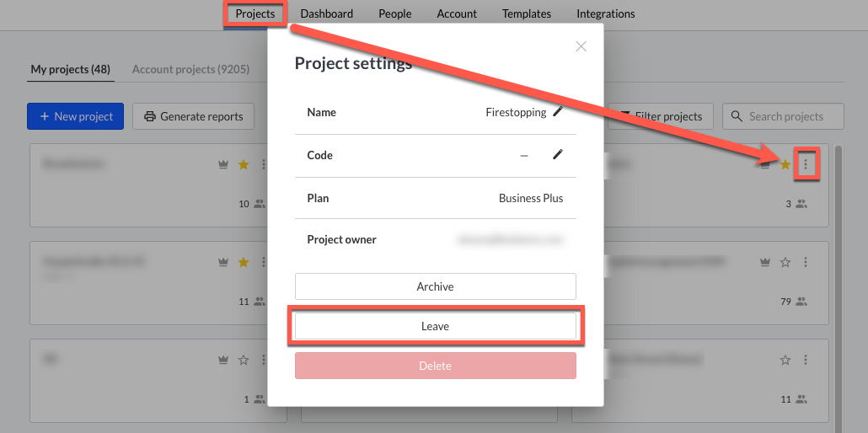Unstar the project with 10 members
The height and width of the screenshot is (433, 868).
pyautogui.click(x=244, y=165)
